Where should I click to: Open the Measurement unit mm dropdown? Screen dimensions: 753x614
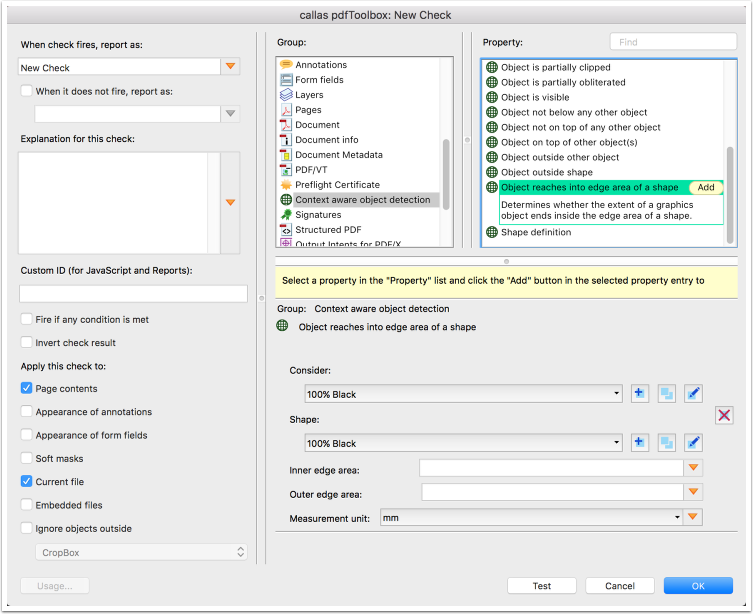point(531,518)
